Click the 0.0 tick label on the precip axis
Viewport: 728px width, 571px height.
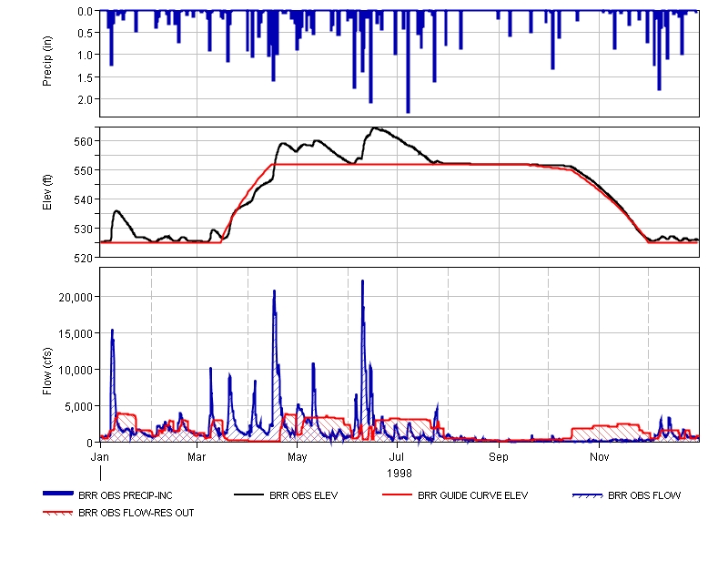click(86, 11)
